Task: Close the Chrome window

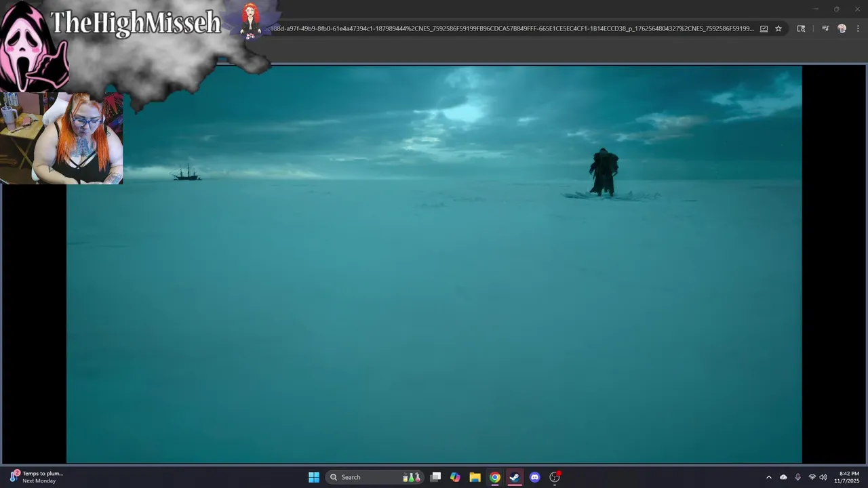Action: [856, 9]
